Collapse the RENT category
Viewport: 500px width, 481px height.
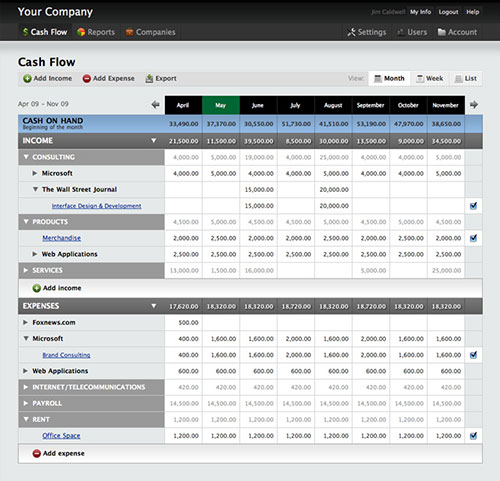pos(26,419)
